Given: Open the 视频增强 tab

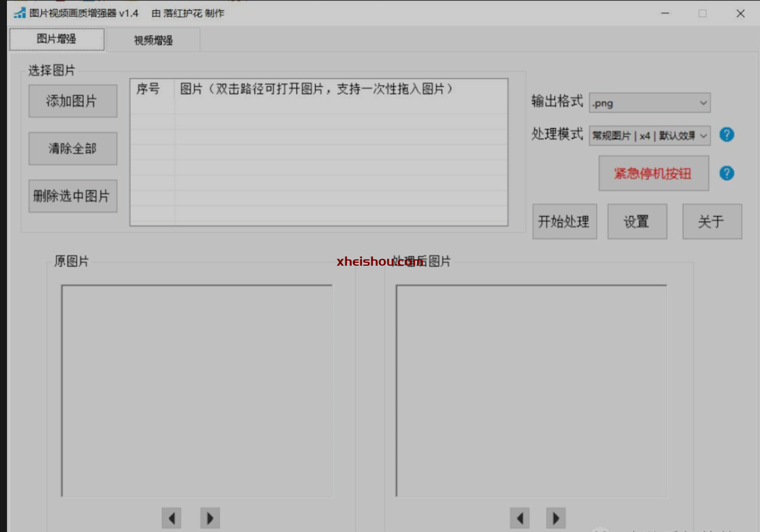Looking at the screenshot, I should [x=153, y=40].
